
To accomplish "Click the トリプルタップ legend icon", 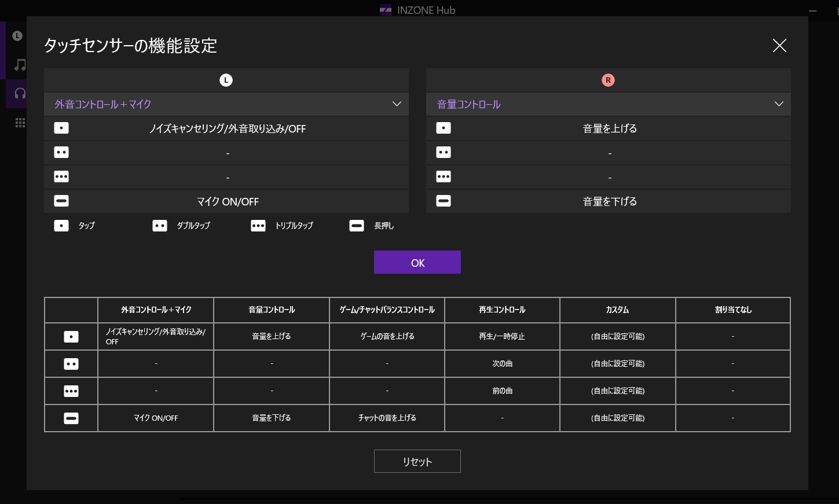I will [x=258, y=226].
